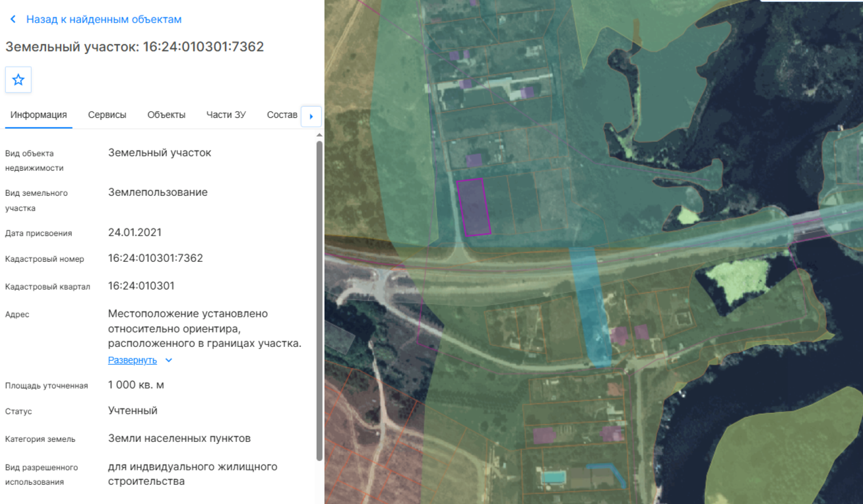The image size is (863, 504).
Task: Switch to the Части ЗУ tab
Action: pyautogui.click(x=226, y=115)
